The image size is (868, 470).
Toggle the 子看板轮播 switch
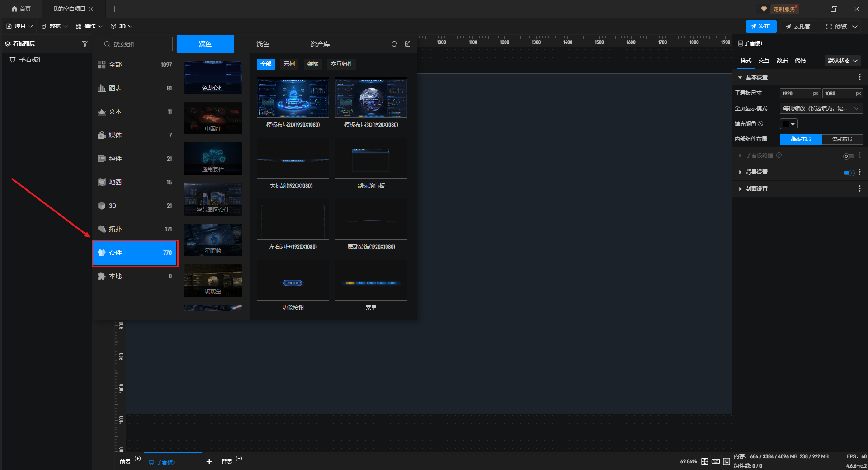pyautogui.click(x=849, y=156)
